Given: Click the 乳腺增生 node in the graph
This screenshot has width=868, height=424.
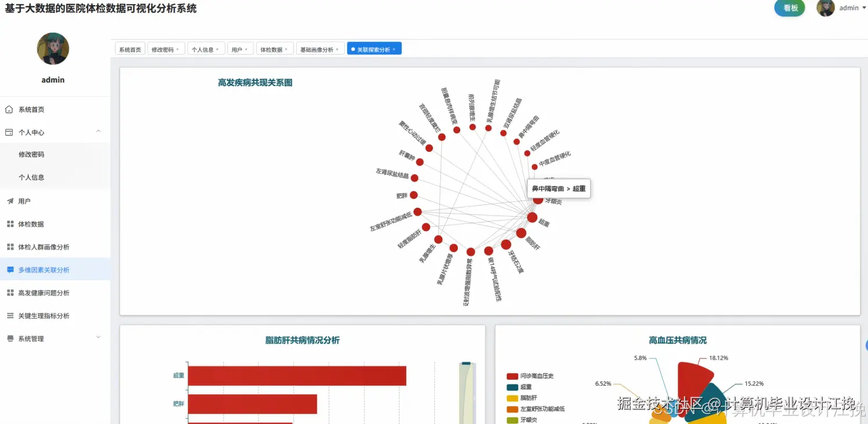Looking at the screenshot, I should tap(438, 240).
